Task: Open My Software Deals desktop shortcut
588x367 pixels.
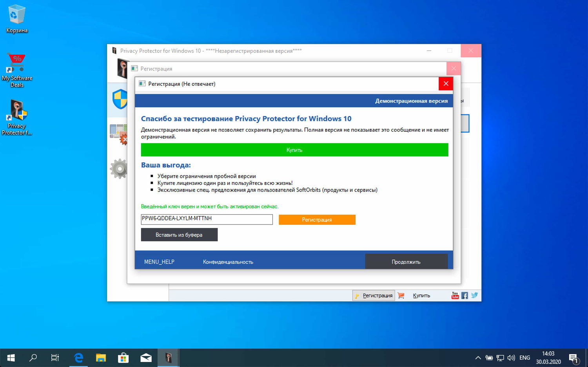Action: (17, 71)
